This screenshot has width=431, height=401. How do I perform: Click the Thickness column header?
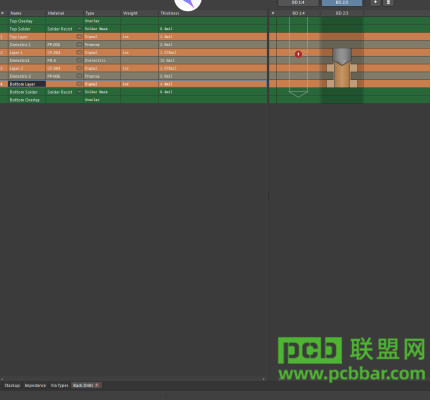[170, 13]
